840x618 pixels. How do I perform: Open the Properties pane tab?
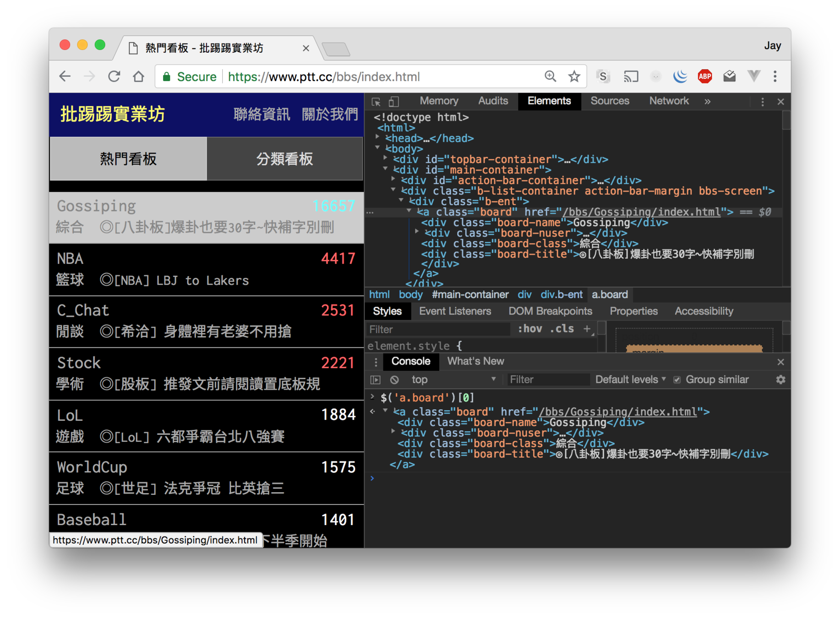[x=633, y=311]
